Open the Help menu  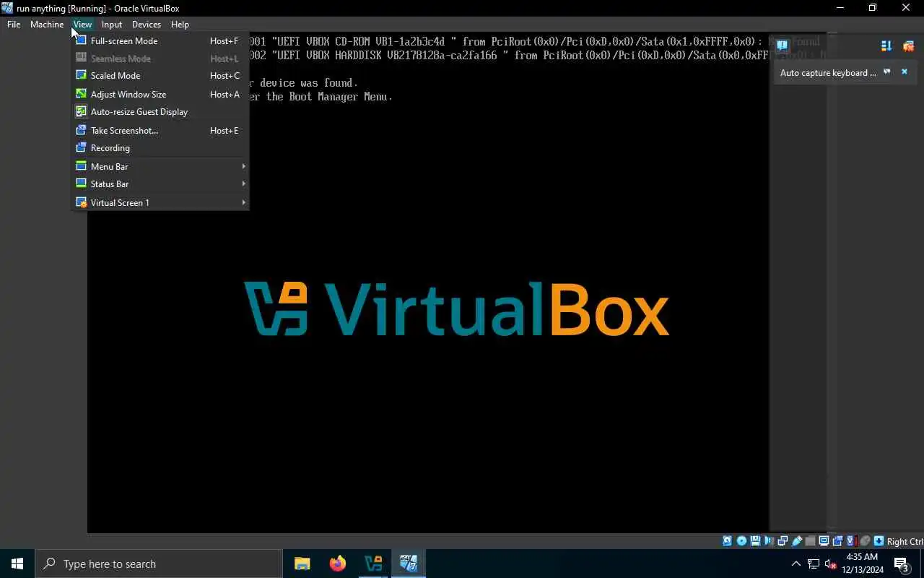[180, 24]
